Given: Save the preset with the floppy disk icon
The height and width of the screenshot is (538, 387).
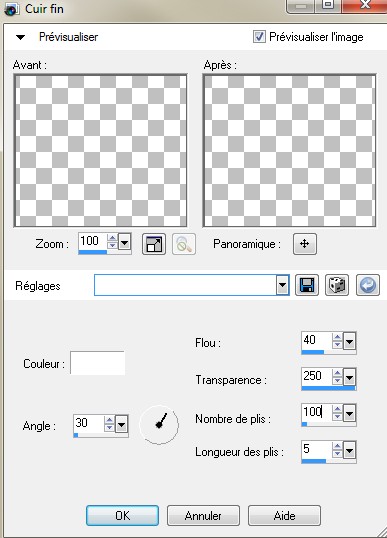Looking at the screenshot, I should coord(307,285).
